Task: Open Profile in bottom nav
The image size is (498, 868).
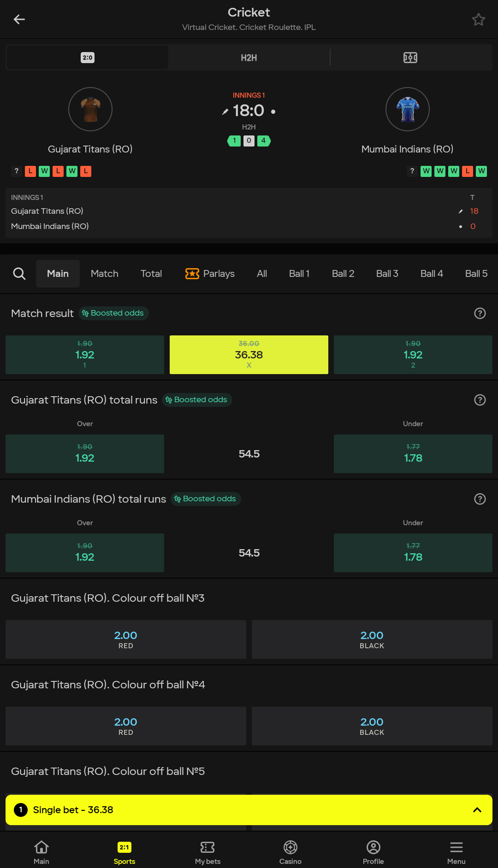Action: point(373,852)
